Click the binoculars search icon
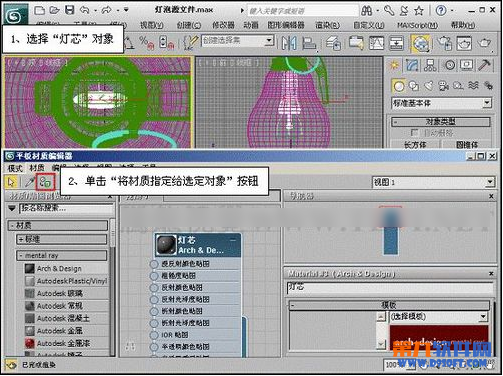 point(367,11)
